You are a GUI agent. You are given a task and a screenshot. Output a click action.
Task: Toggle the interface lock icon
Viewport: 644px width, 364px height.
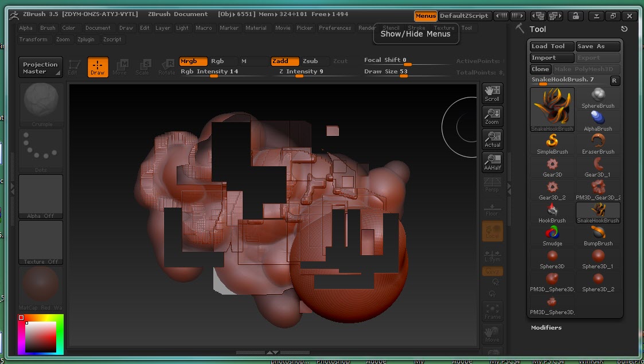[x=575, y=16]
